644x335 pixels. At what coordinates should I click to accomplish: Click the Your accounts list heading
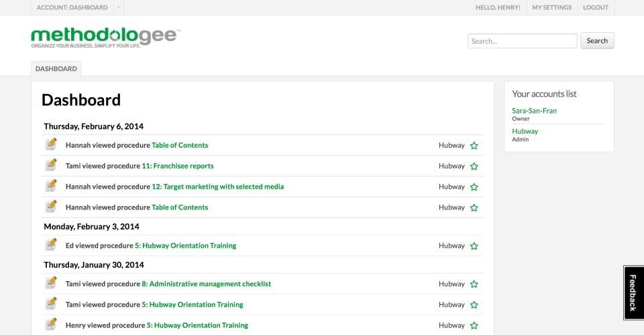pyautogui.click(x=544, y=94)
